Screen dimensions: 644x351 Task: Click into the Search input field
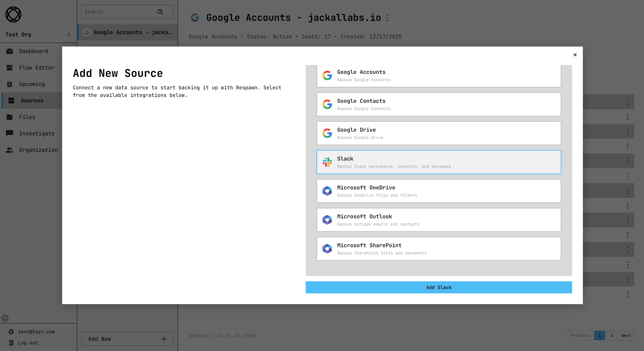pos(118,12)
